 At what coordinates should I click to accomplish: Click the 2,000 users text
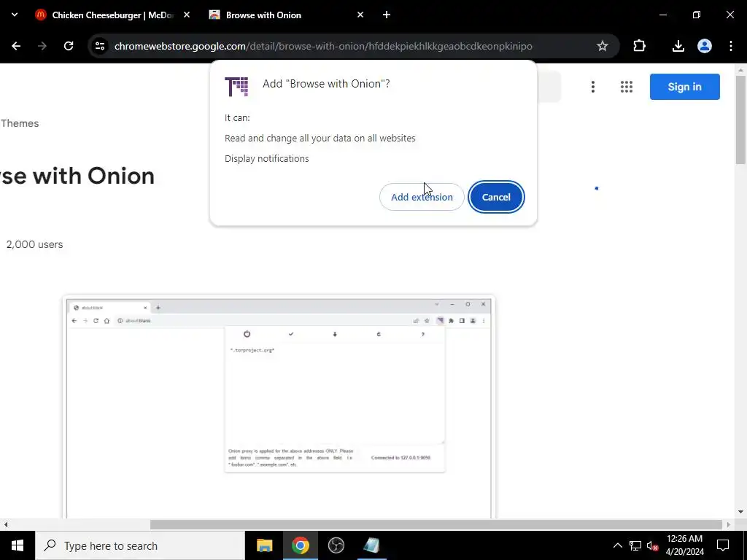tap(34, 244)
